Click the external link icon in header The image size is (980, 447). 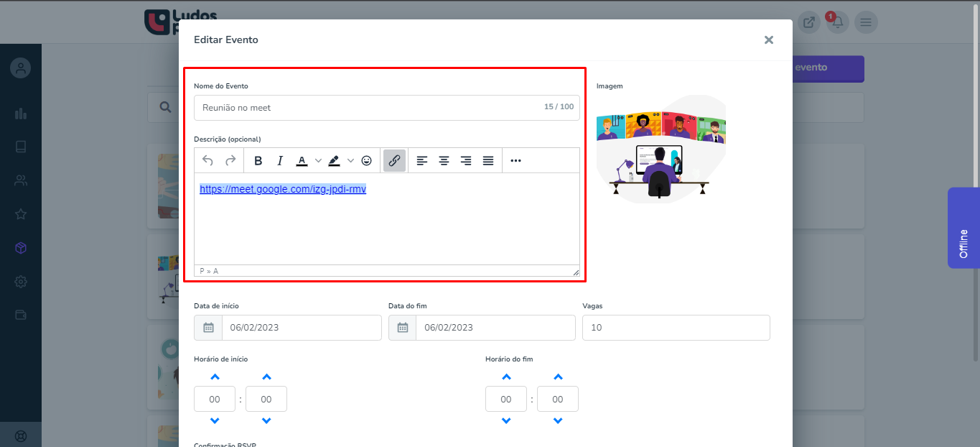pyautogui.click(x=809, y=22)
